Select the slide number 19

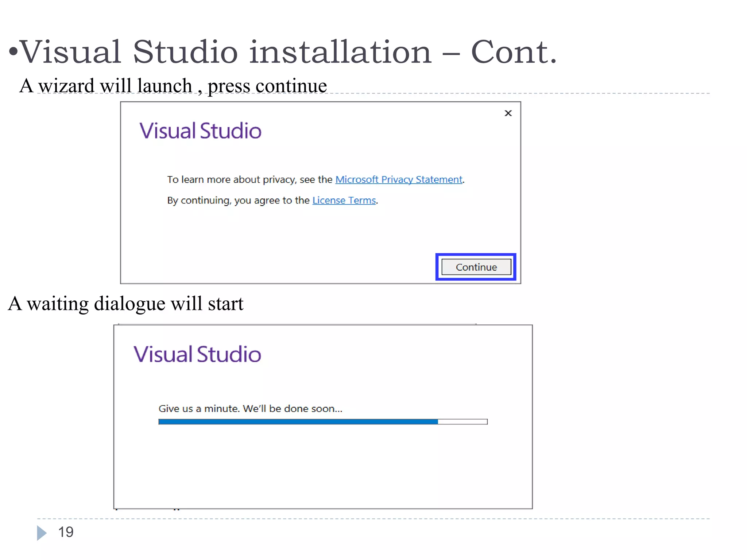pyautogui.click(x=66, y=532)
